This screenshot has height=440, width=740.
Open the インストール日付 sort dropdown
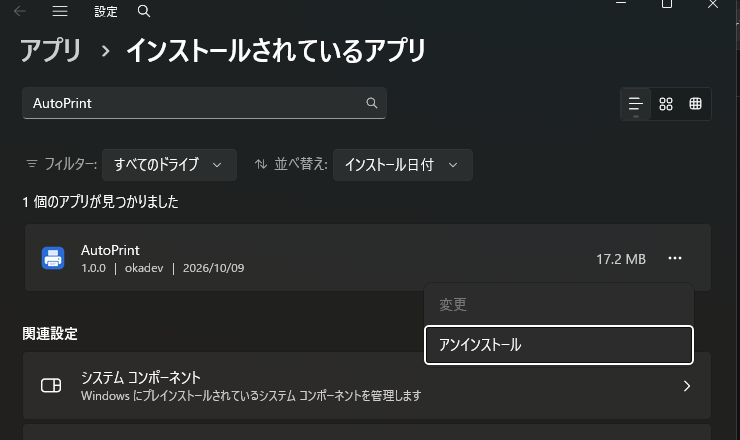403,165
